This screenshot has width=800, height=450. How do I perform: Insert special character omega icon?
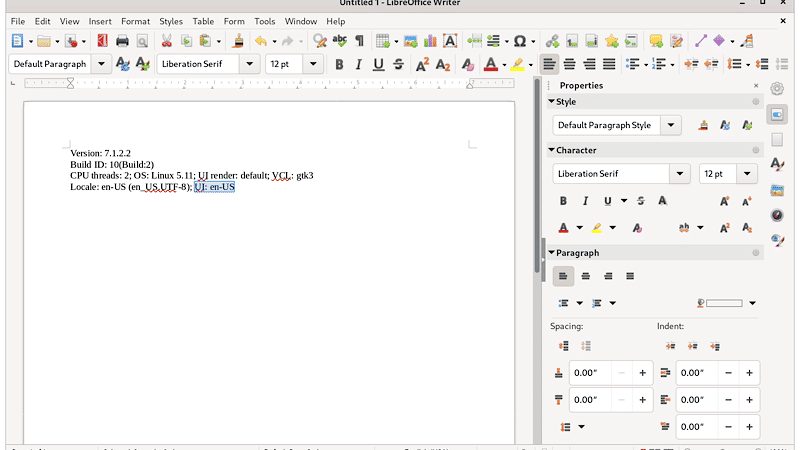tap(519, 41)
